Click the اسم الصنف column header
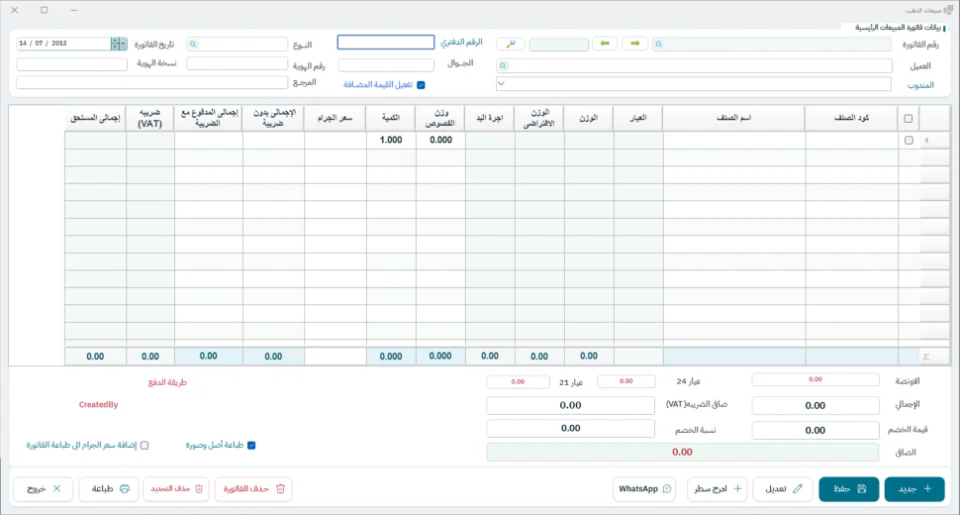Viewport: 960px width, 515px height. click(x=733, y=118)
